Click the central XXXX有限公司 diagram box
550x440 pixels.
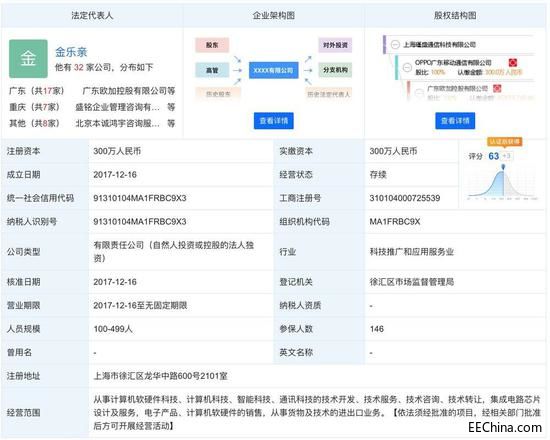[274, 70]
